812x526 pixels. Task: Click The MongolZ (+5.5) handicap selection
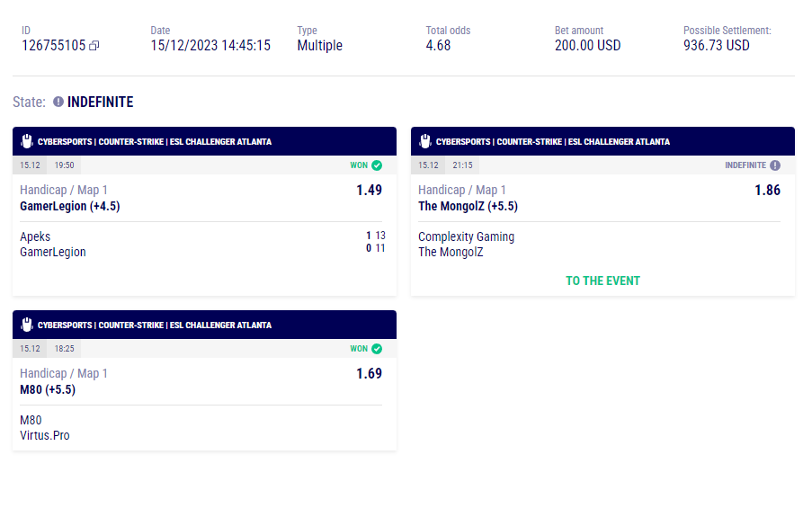pos(468,206)
